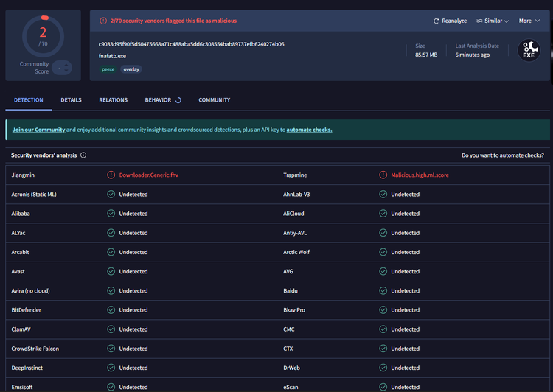Click the AVG undetected checkmark icon

point(383,271)
